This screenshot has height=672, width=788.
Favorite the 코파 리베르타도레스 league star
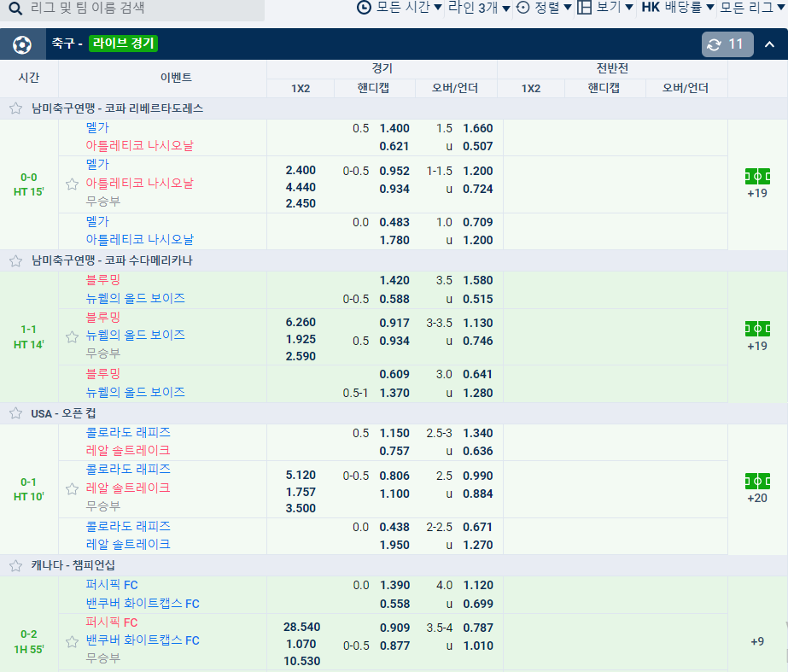pyautogui.click(x=16, y=108)
